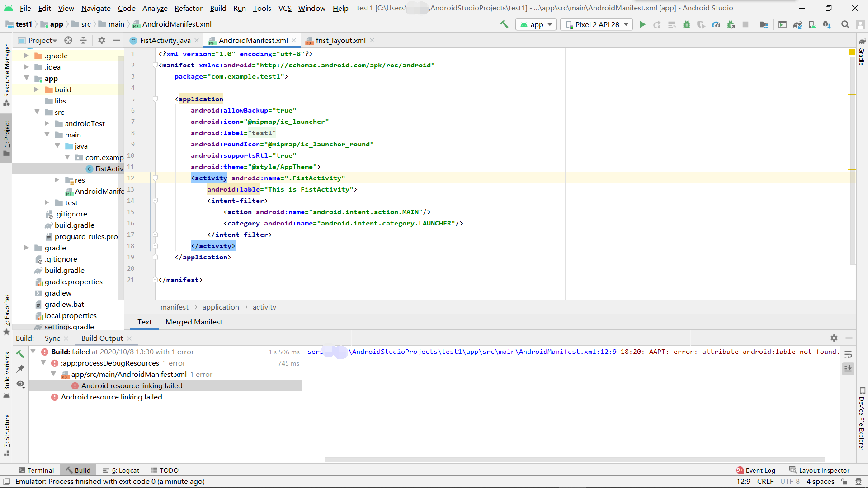Toggle the Structure side panel
This screenshot has height=488, width=868.
(x=6, y=435)
